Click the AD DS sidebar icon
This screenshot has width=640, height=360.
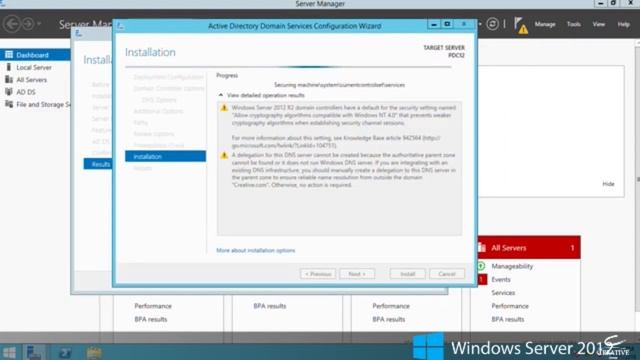[9, 92]
